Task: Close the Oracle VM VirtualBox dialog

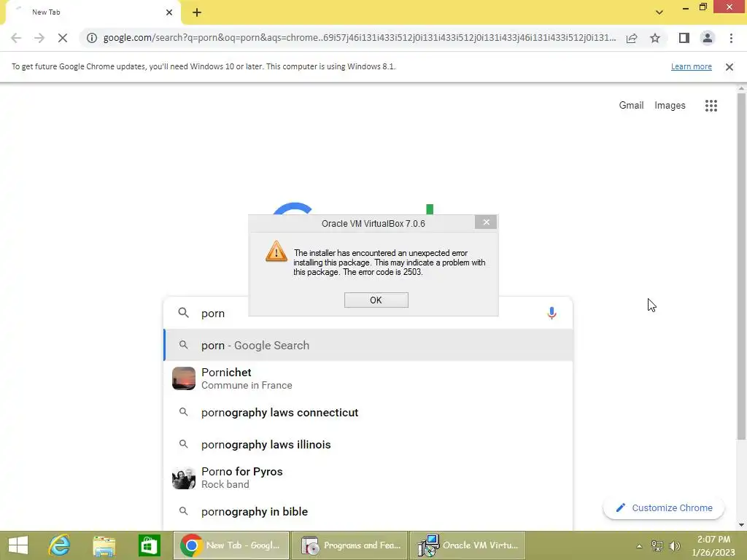Action: (x=486, y=222)
